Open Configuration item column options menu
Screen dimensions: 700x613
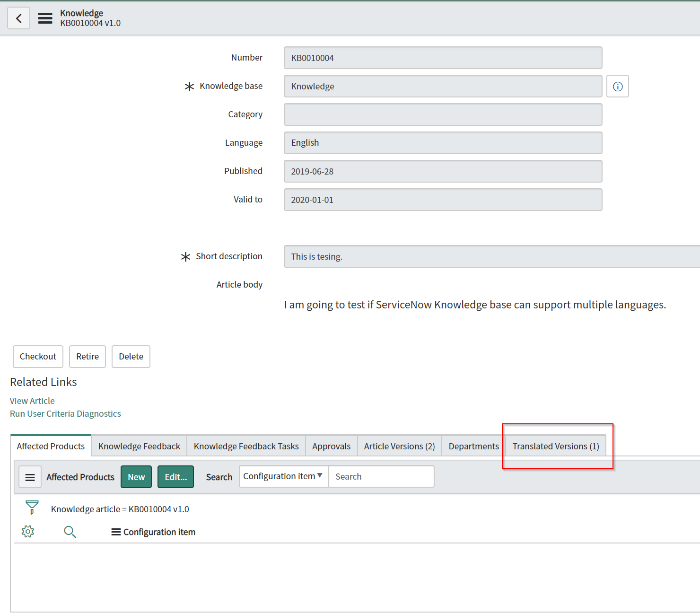tap(116, 532)
